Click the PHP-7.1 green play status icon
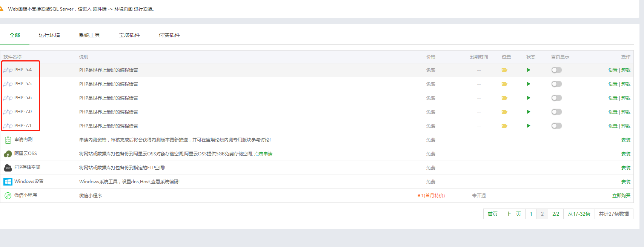 [529, 126]
